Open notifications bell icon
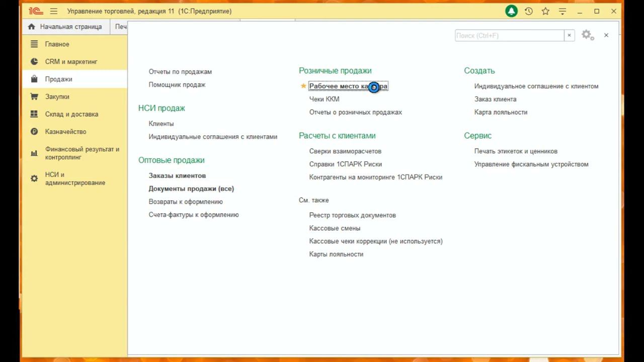Image resolution: width=644 pixels, height=362 pixels. (511, 11)
